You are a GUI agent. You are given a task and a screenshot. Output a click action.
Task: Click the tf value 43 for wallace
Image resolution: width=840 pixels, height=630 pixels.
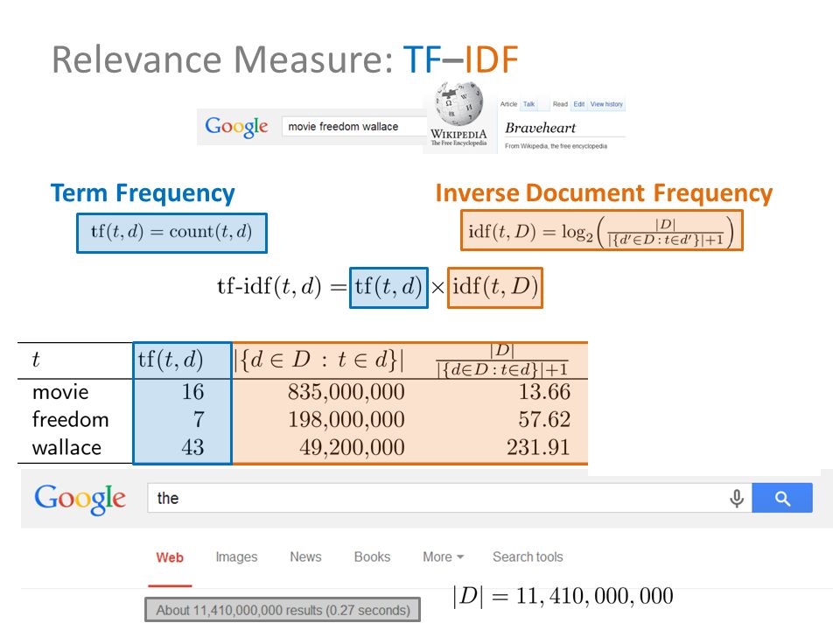(x=192, y=447)
